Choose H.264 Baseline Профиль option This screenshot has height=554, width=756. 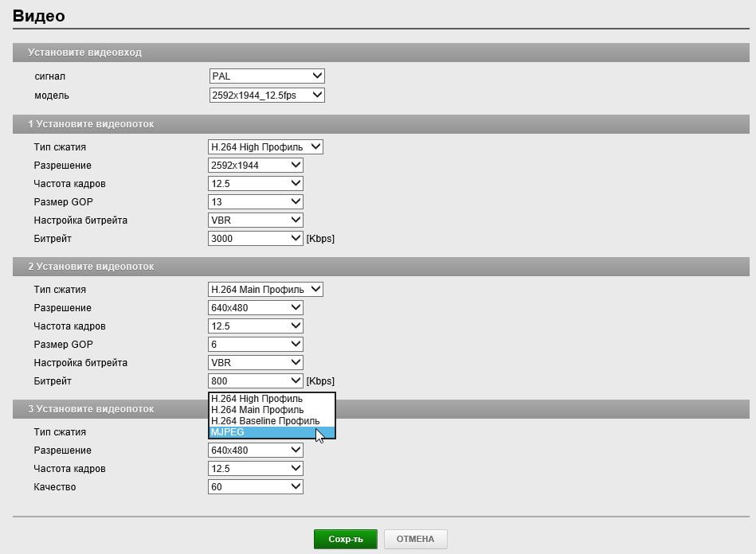(x=272, y=421)
